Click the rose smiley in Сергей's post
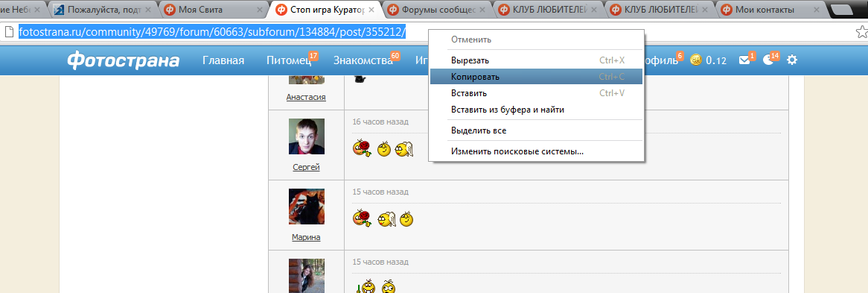The height and width of the screenshot is (293, 868). [362, 148]
